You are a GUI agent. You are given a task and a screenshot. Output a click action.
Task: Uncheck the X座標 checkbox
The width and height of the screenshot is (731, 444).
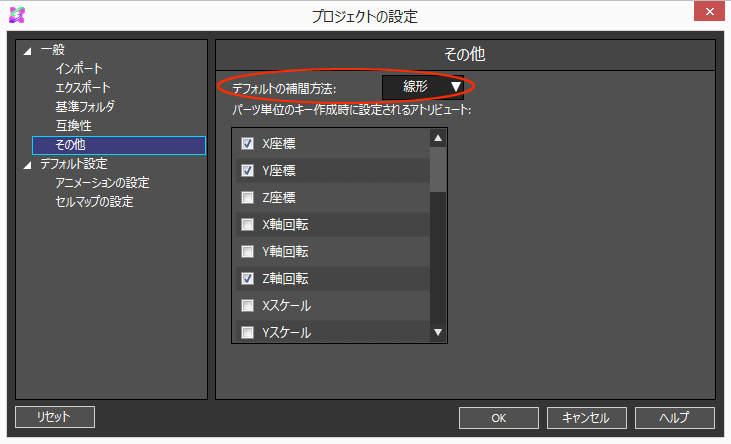247,143
